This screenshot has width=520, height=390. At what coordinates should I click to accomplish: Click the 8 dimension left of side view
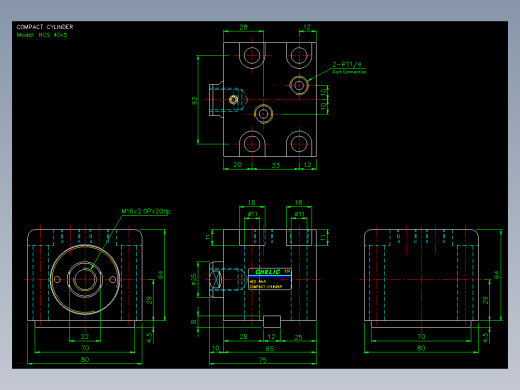(x=194, y=322)
